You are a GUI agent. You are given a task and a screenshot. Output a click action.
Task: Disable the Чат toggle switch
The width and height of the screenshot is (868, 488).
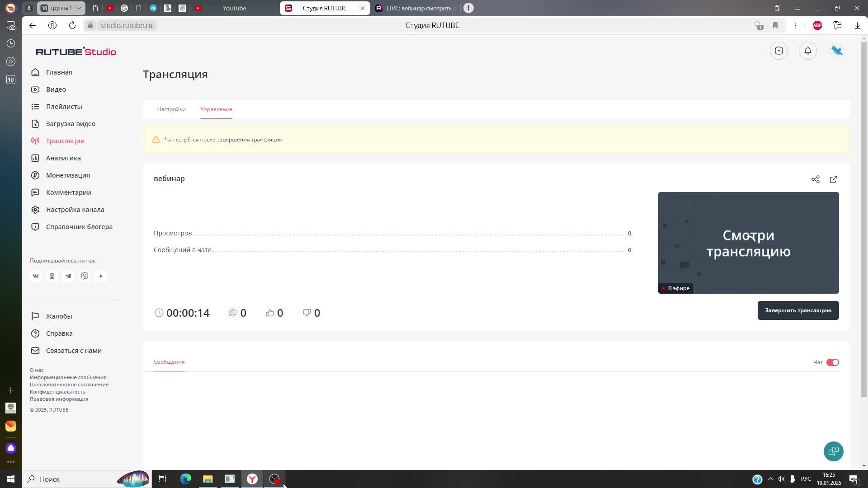click(832, 362)
